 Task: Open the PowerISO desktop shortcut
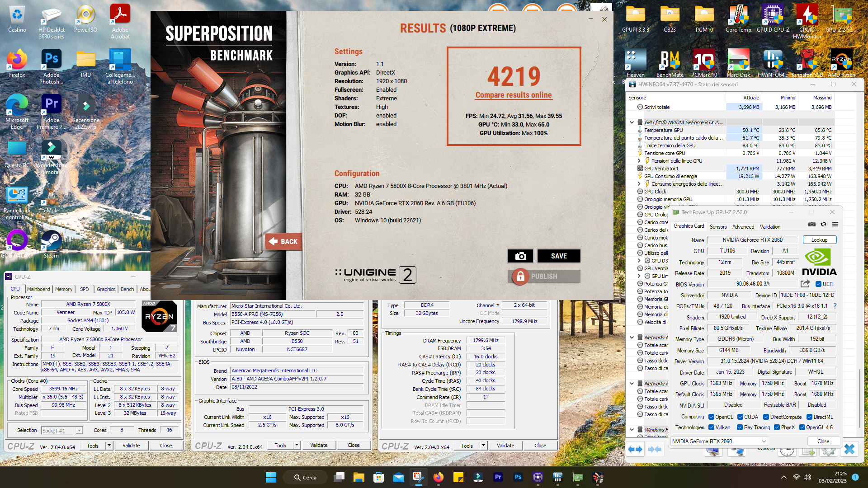coord(85,18)
